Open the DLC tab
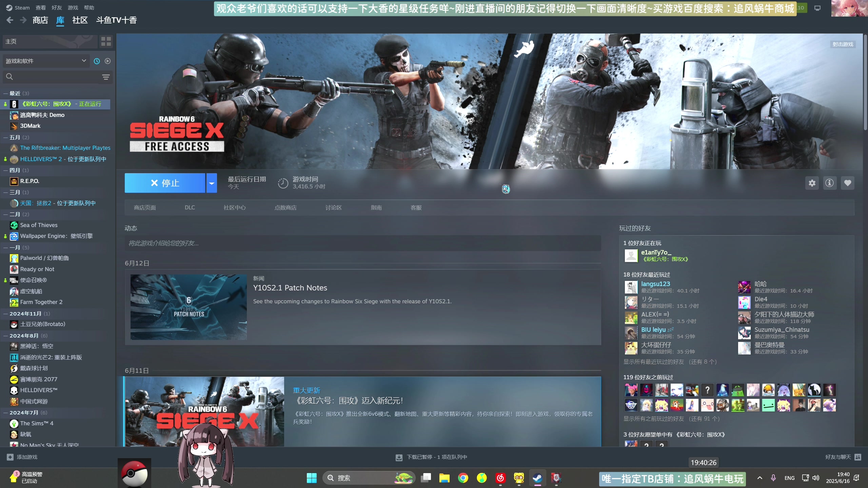Viewport: 868px width, 488px height. [x=190, y=207]
